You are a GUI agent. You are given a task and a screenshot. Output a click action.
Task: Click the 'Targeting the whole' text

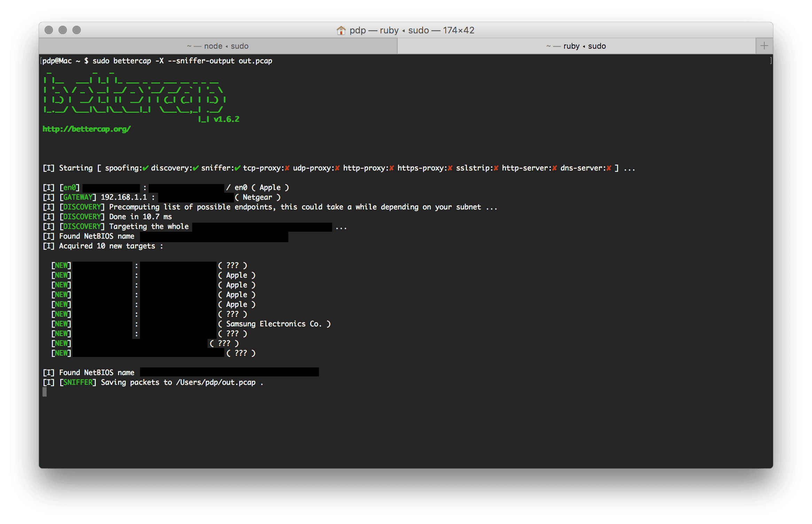[149, 227]
